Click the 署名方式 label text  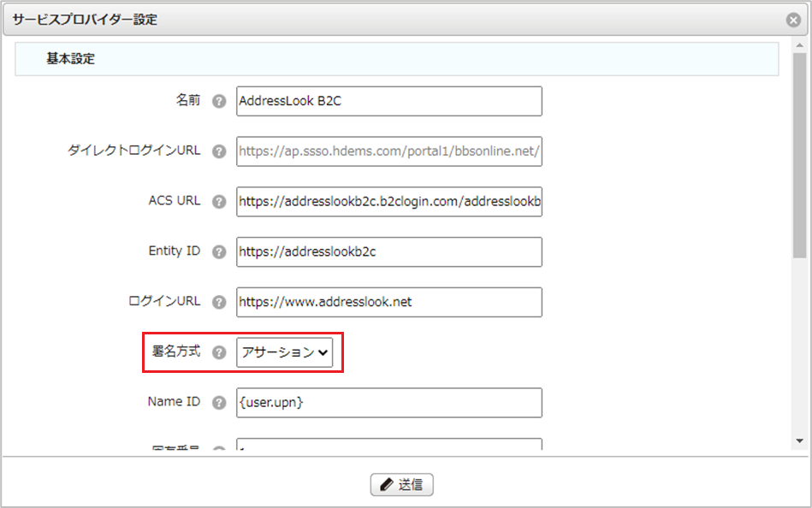point(176,351)
